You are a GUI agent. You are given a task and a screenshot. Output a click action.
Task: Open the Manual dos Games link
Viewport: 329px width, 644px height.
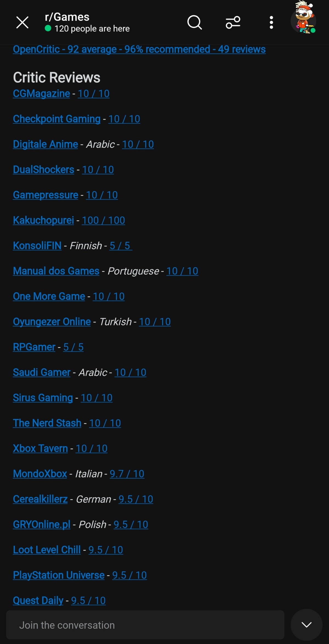[x=56, y=271]
